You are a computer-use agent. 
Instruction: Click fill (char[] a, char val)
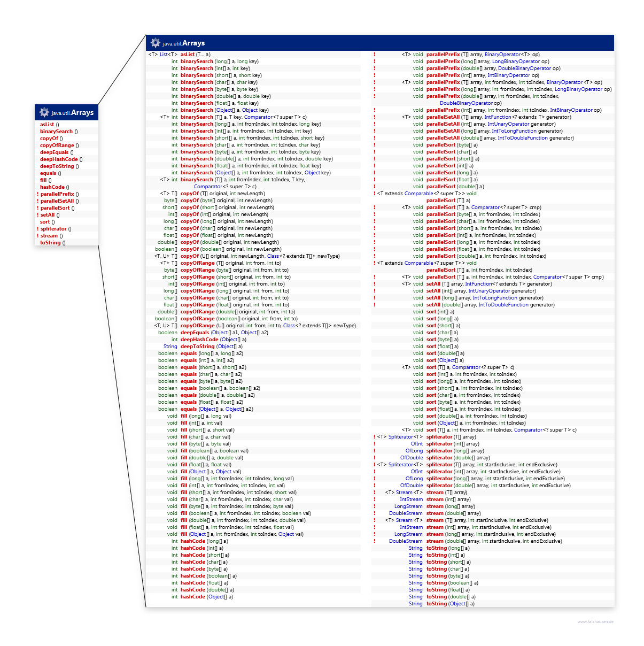[206, 437]
